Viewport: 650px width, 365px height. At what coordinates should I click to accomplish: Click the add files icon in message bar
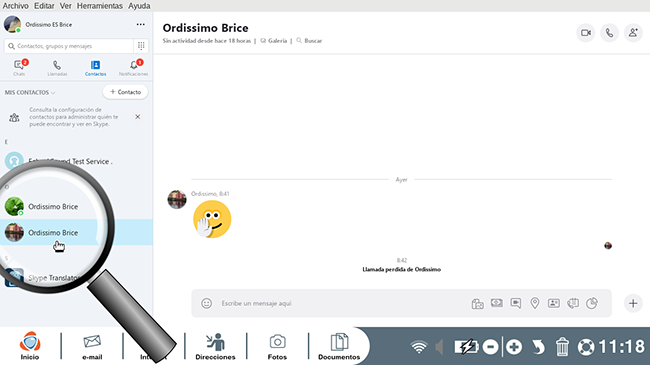478,303
